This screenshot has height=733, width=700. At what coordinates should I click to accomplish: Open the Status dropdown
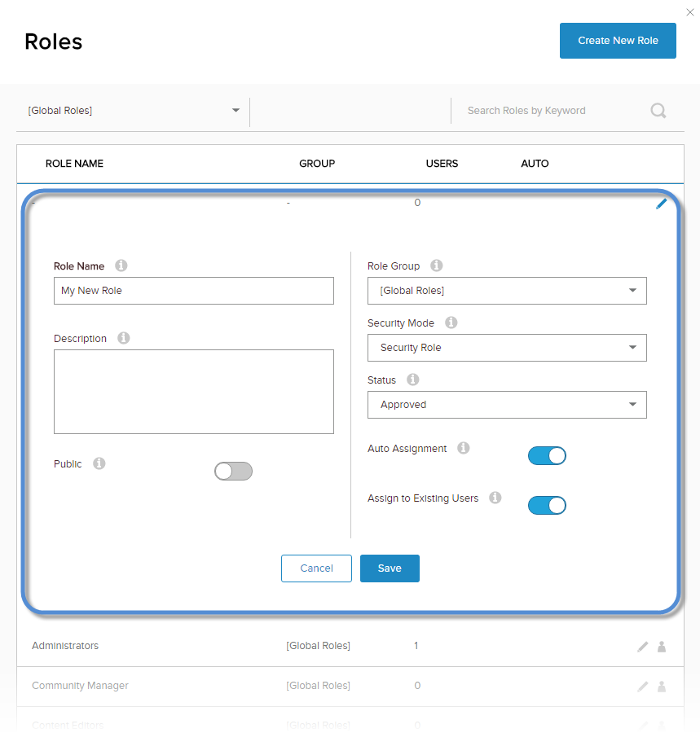click(x=507, y=405)
